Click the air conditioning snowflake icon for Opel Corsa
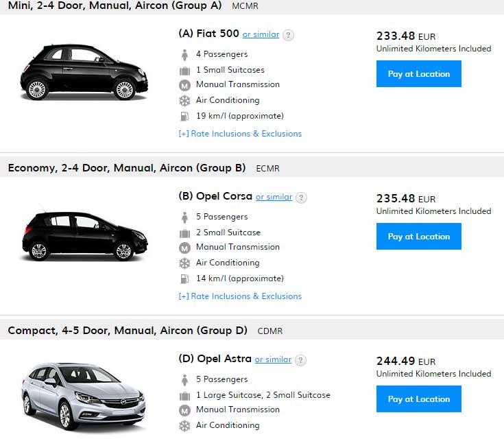The width and height of the screenshot is (504, 439). point(184,263)
